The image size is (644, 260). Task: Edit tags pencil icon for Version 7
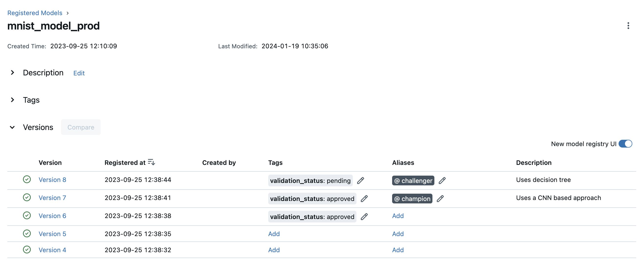pos(364,198)
